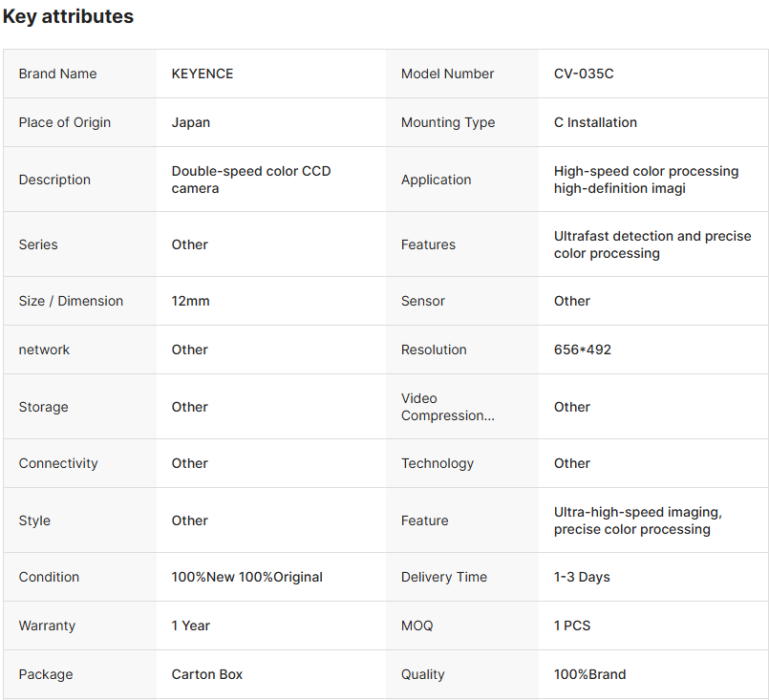
Task: Click the Key attributes heading
Action: coord(68,16)
